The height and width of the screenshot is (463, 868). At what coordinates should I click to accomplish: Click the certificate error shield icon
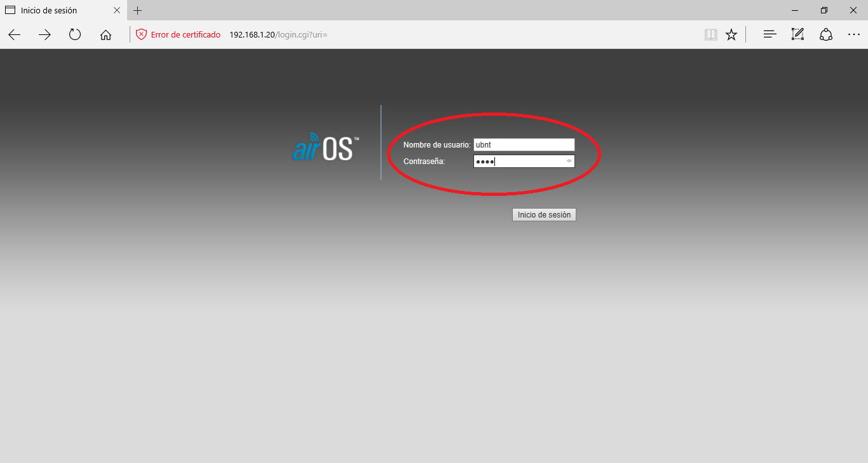[141, 35]
